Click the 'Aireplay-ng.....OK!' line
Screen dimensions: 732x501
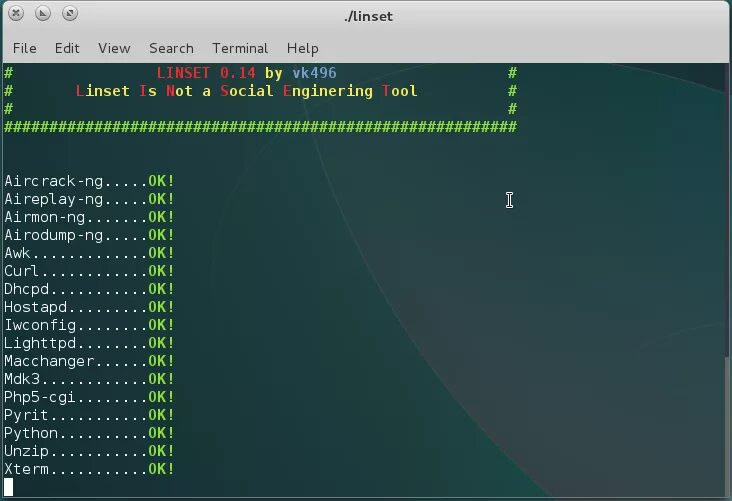coord(89,199)
